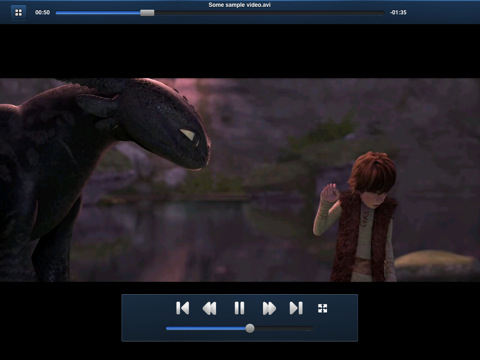
Task: Open the library grid view button
Action: (x=18, y=13)
